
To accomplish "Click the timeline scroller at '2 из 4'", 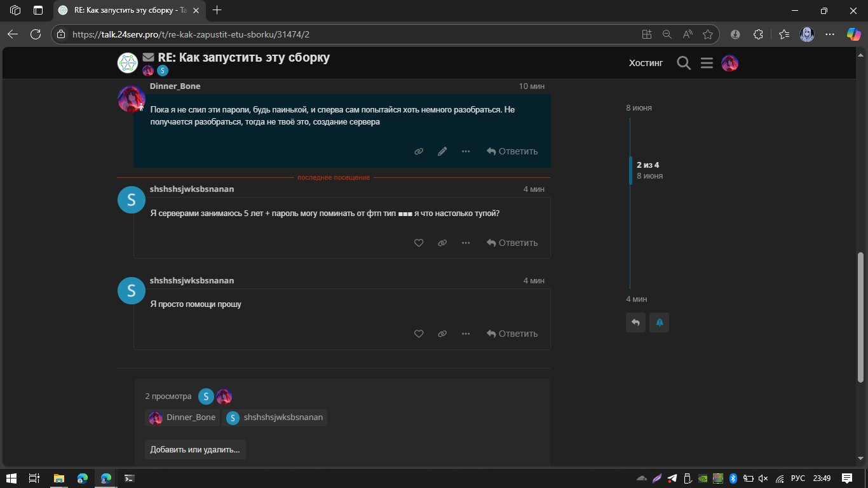I will coord(648,170).
